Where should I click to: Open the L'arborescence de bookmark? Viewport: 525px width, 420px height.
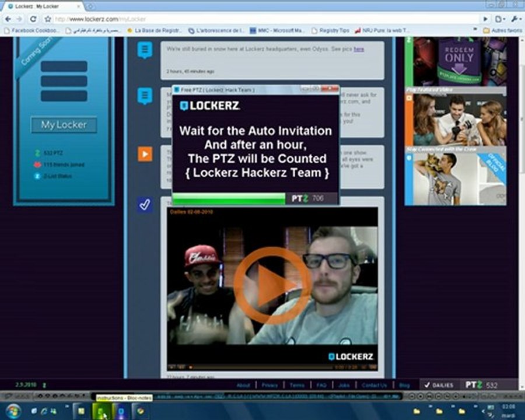click(216, 30)
